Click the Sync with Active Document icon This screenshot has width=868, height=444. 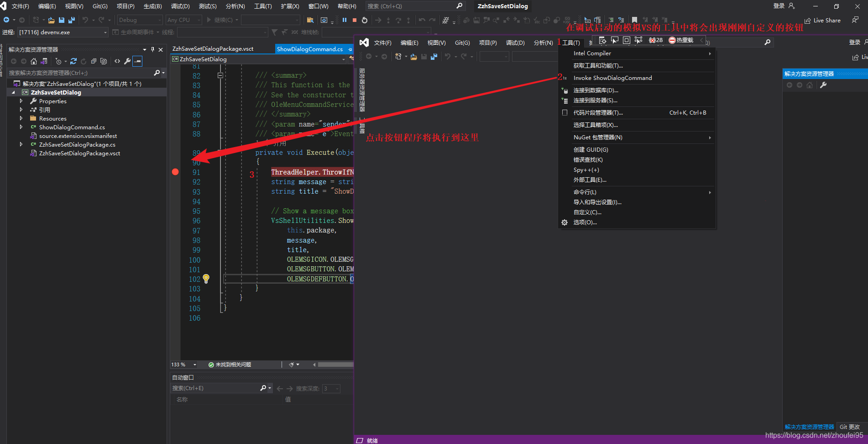coord(73,61)
